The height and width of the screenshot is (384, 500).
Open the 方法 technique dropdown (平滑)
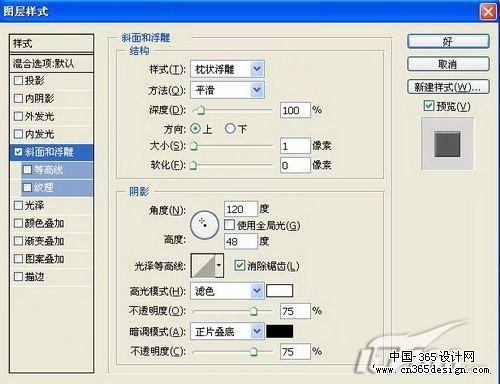tap(227, 90)
